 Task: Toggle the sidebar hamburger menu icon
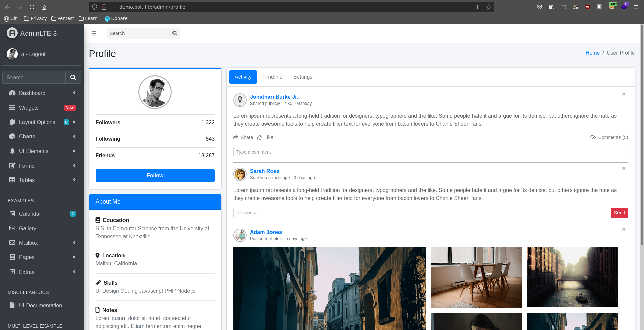(94, 33)
